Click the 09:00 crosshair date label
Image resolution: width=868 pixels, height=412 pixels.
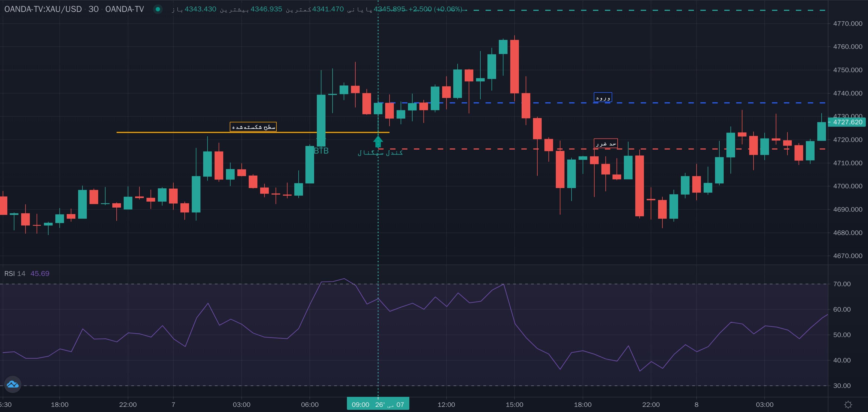click(x=378, y=404)
